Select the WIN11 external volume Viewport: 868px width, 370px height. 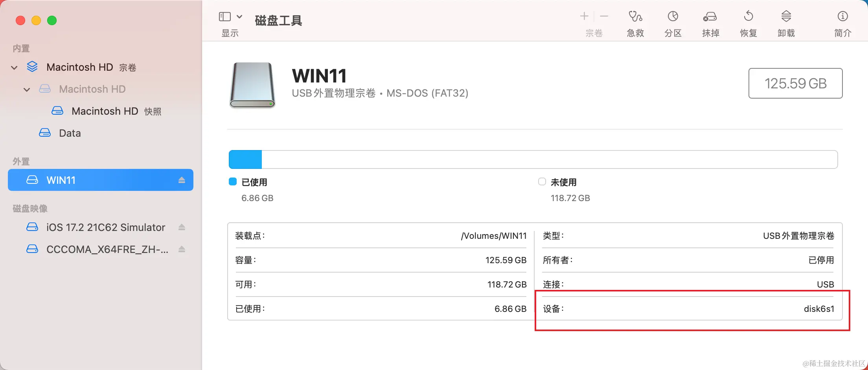(x=101, y=180)
